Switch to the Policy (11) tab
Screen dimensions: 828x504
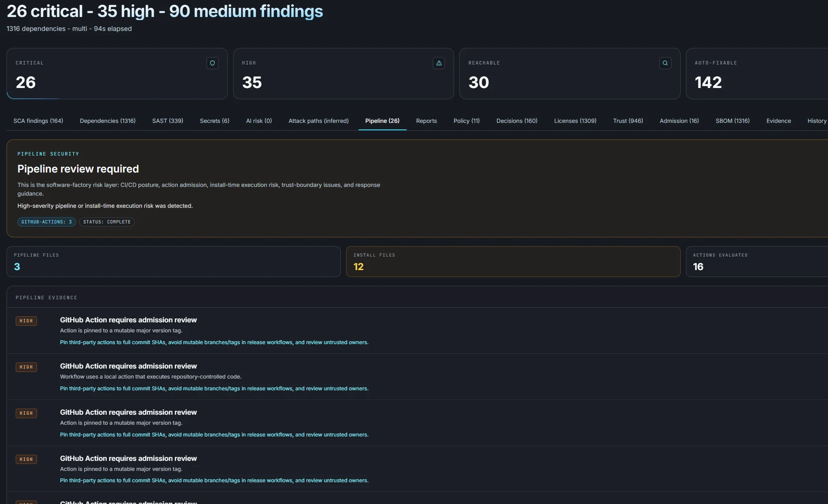pyautogui.click(x=466, y=121)
